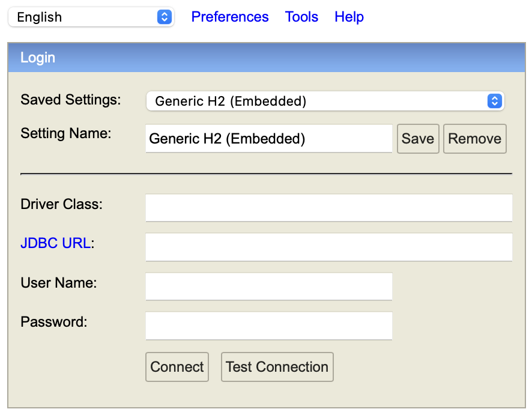Click the Login panel header
This screenshot has width=532, height=418.
[x=267, y=57]
